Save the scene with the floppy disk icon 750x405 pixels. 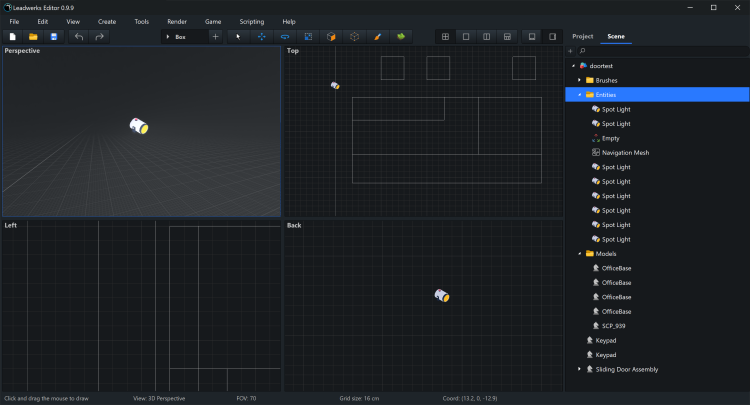click(x=54, y=37)
